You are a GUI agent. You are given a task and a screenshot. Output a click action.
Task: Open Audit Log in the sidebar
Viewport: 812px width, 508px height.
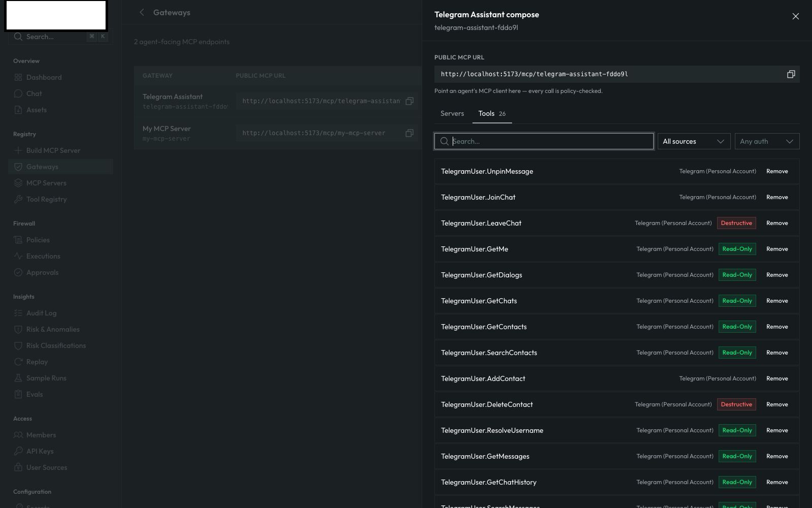coord(60,313)
